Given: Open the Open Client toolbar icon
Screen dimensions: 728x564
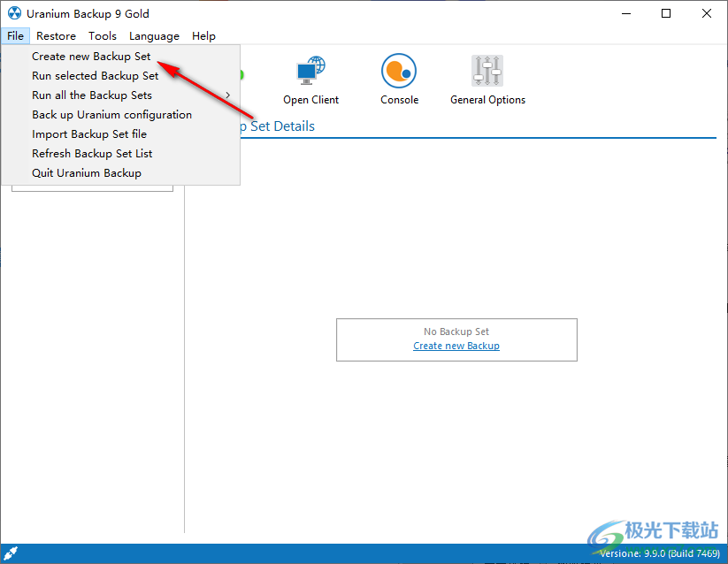Looking at the screenshot, I should click(311, 71).
